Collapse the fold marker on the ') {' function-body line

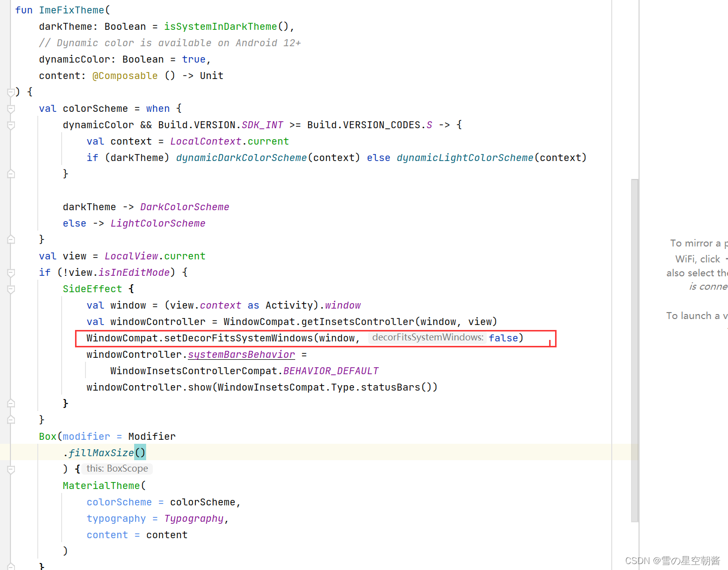pos(11,92)
